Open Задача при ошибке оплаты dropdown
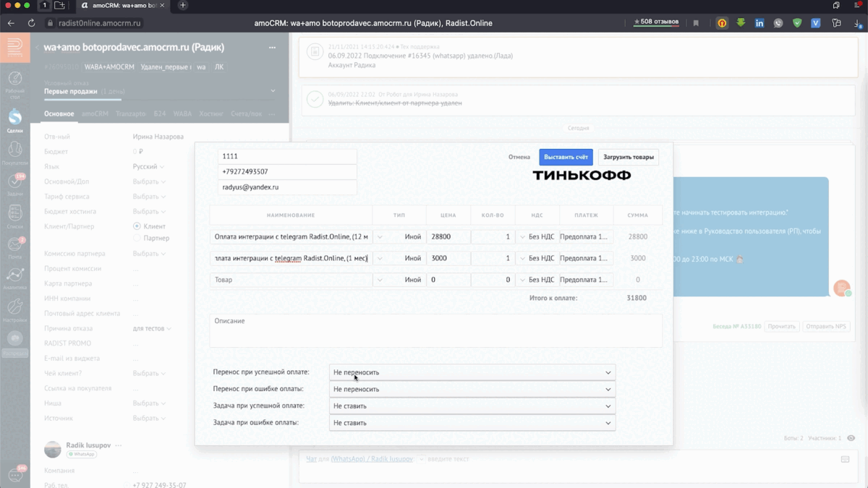Image resolution: width=868 pixels, height=488 pixels. pos(472,423)
